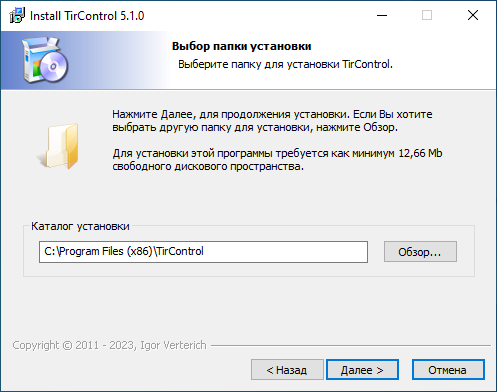497x392 pixels.
Task: Click the Copyright Igor Verterich text
Action: point(109,345)
